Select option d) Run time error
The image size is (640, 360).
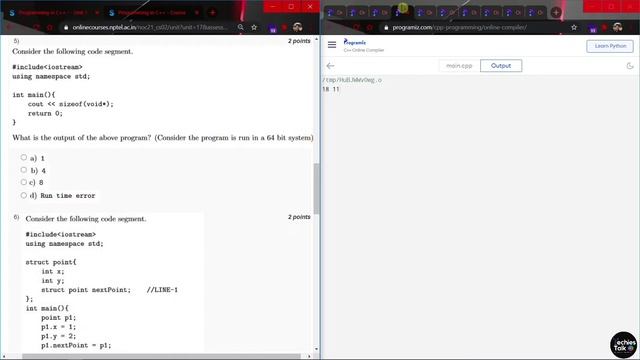(24, 195)
